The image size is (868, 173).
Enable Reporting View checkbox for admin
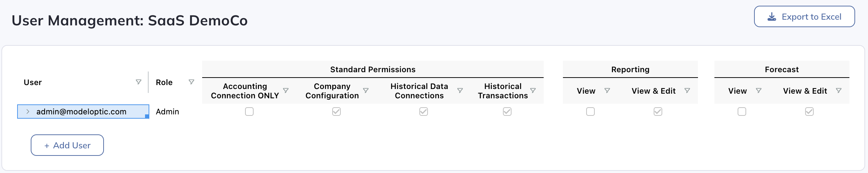click(x=590, y=112)
